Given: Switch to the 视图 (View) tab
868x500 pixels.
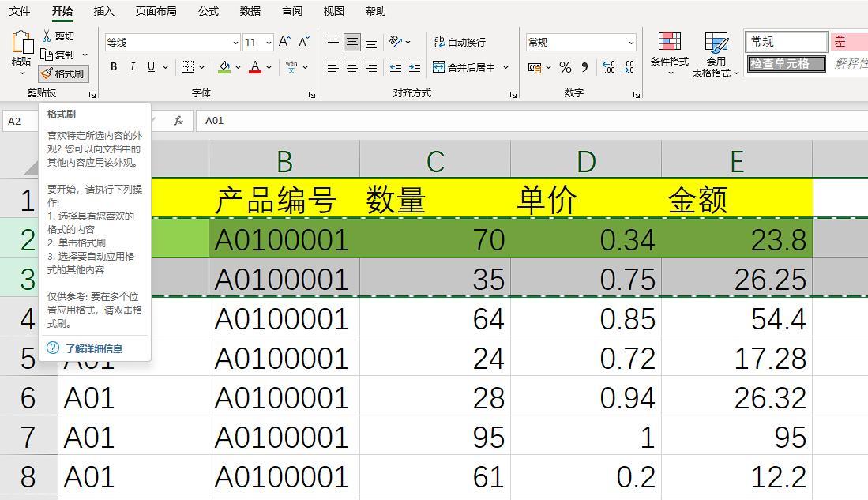Looking at the screenshot, I should click(334, 11).
